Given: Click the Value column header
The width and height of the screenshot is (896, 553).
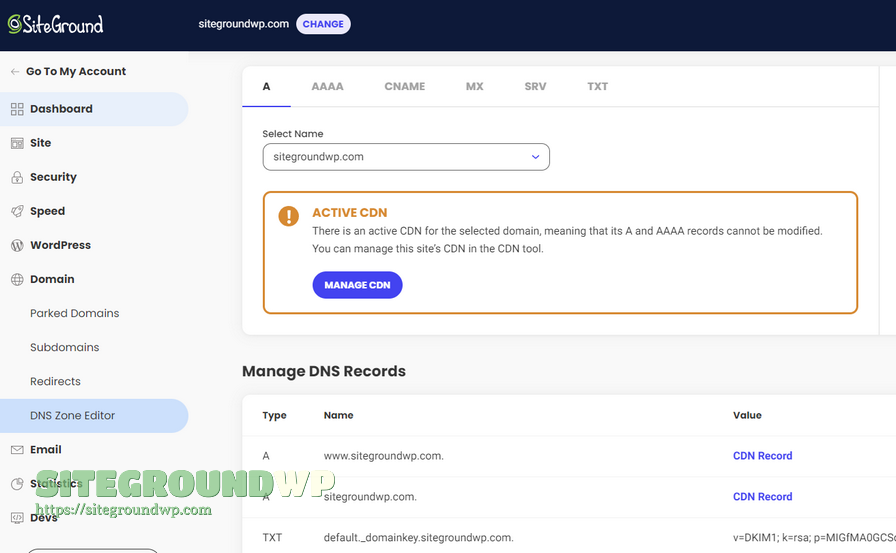Looking at the screenshot, I should coord(747,415).
